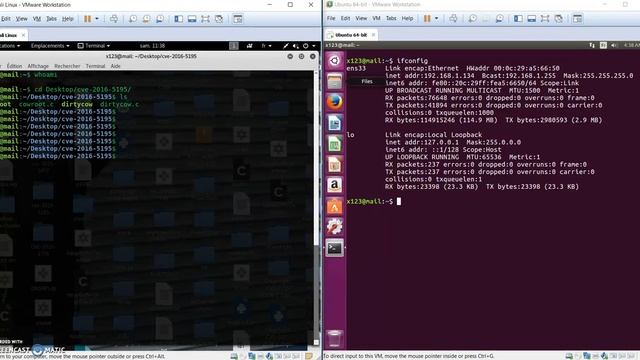This screenshot has width=640, height=360.
Task: Revert Kali VM to previous snapshot
Action: pos(146,19)
